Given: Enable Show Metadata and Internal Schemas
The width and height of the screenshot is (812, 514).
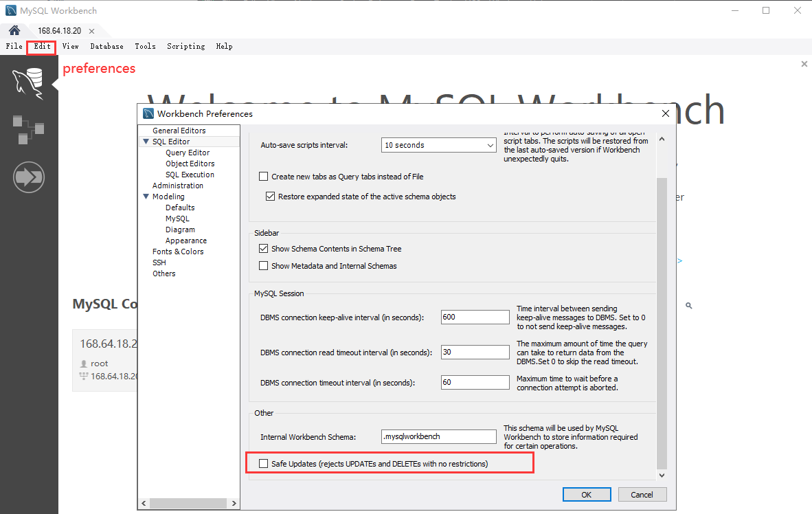Looking at the screenshot, I should pyautogui.click(x=264, y=266).
